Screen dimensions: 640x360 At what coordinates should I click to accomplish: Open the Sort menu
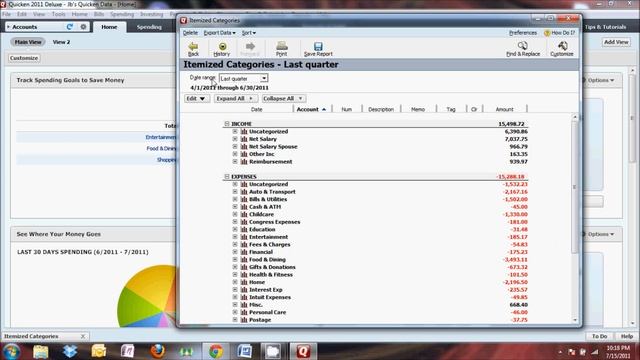(249, 33)
